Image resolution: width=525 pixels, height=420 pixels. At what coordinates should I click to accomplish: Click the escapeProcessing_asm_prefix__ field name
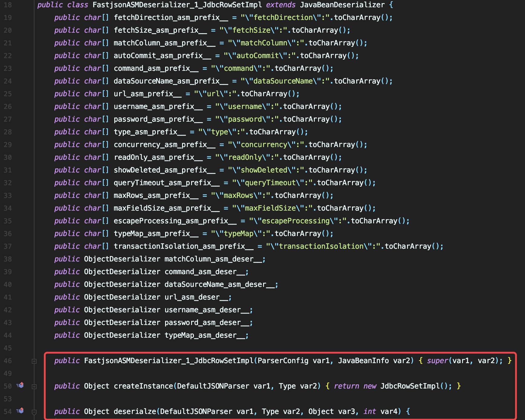tap(175, 221)
